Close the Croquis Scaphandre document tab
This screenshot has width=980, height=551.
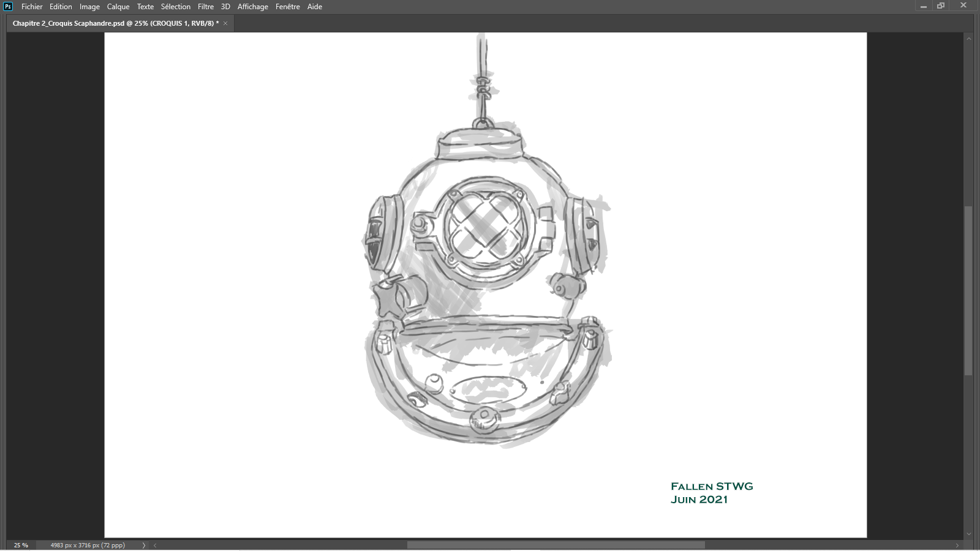(x=225, y=23)
